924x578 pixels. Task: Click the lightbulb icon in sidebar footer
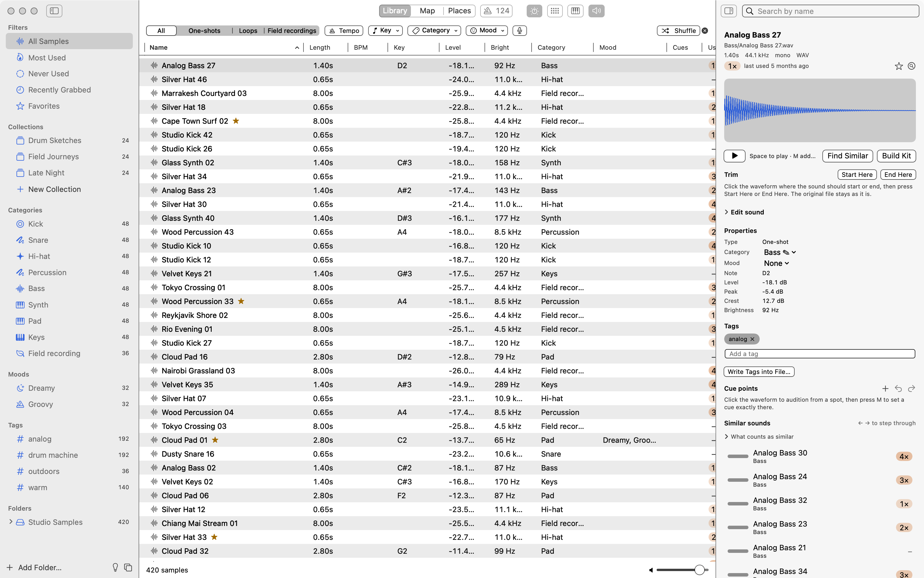pyautogui.click(x=115, y=567)
